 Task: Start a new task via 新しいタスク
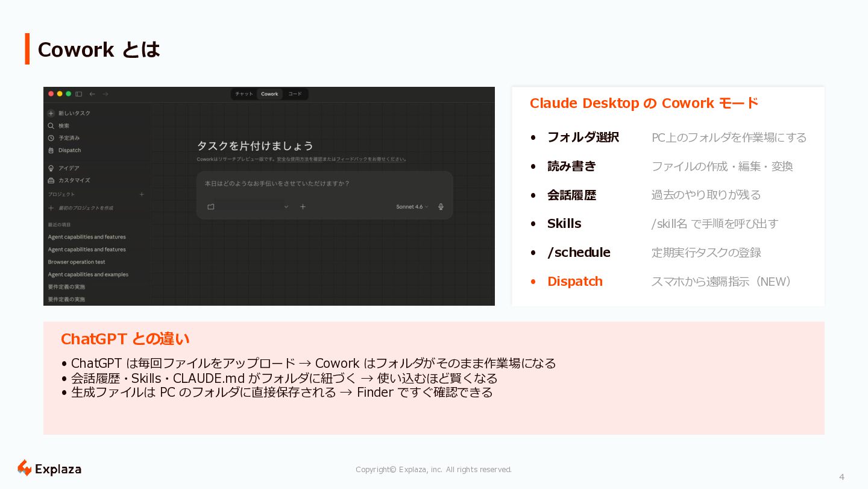tap(69, 113)
